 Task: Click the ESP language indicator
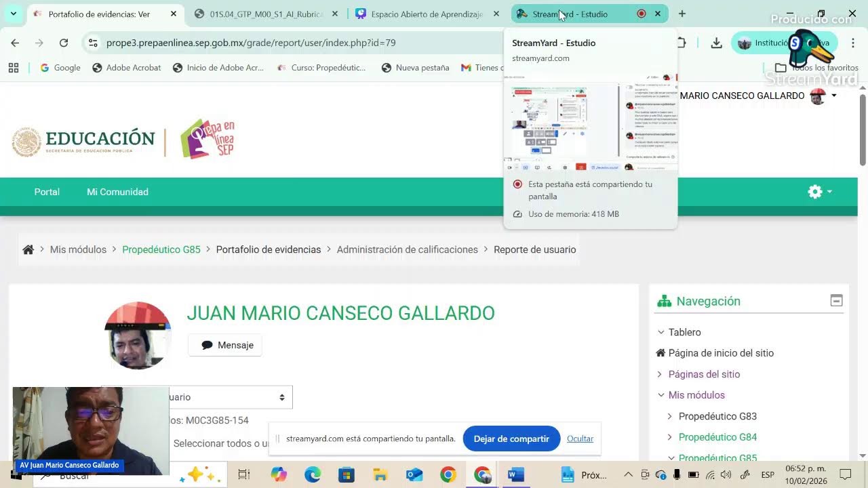[768, 474]
